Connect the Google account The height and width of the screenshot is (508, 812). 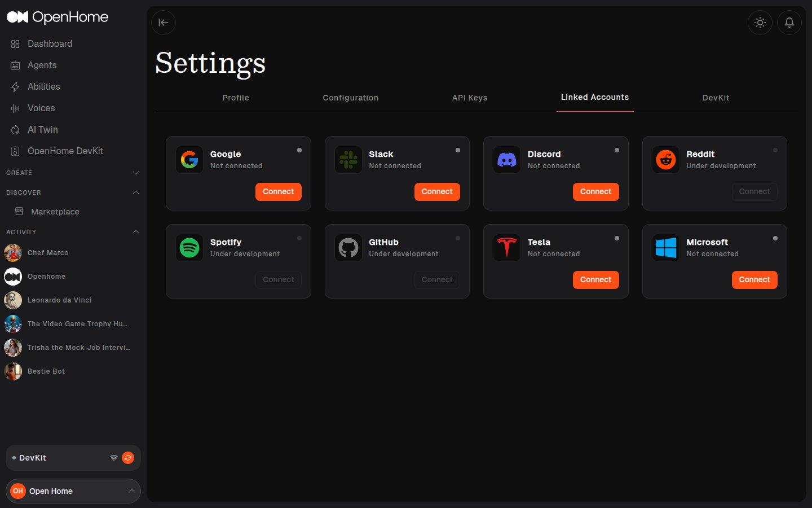pos(279,192)
